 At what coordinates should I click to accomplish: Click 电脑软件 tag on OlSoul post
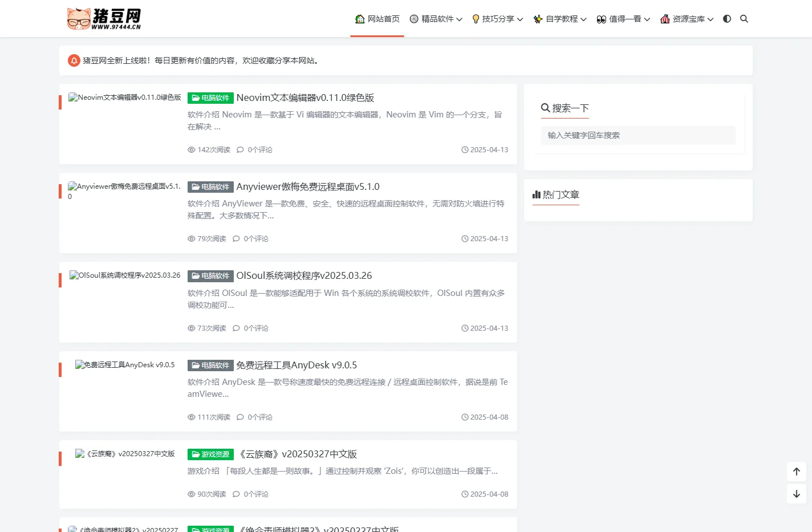tap(210, 276)
